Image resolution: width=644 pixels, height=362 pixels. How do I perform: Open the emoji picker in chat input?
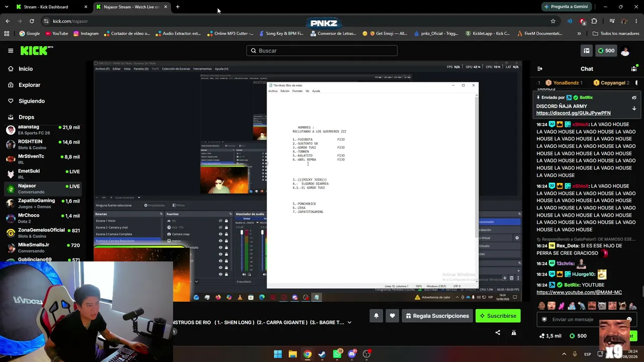(x=629, y=319)
